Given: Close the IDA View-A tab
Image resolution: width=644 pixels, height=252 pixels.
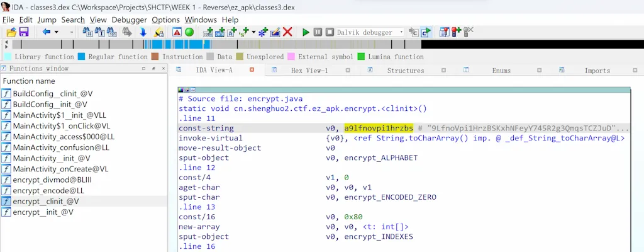Looking at the screenshot, I should click(252, 70).
